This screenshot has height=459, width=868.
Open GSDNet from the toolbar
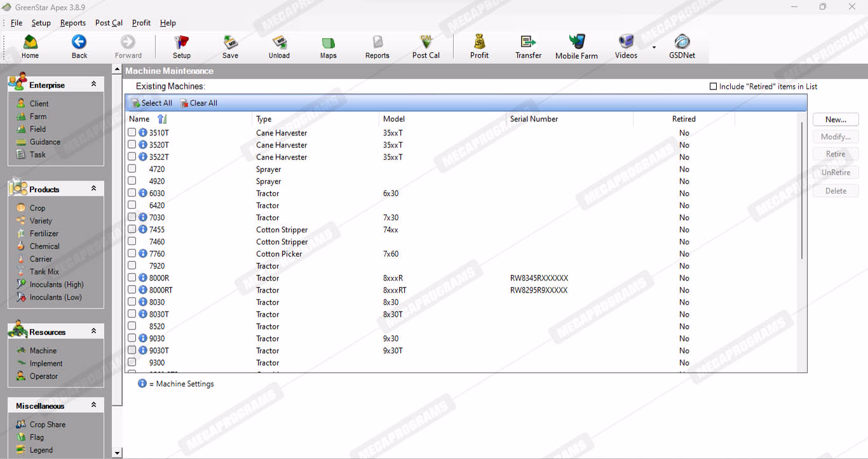pos(682,47)
